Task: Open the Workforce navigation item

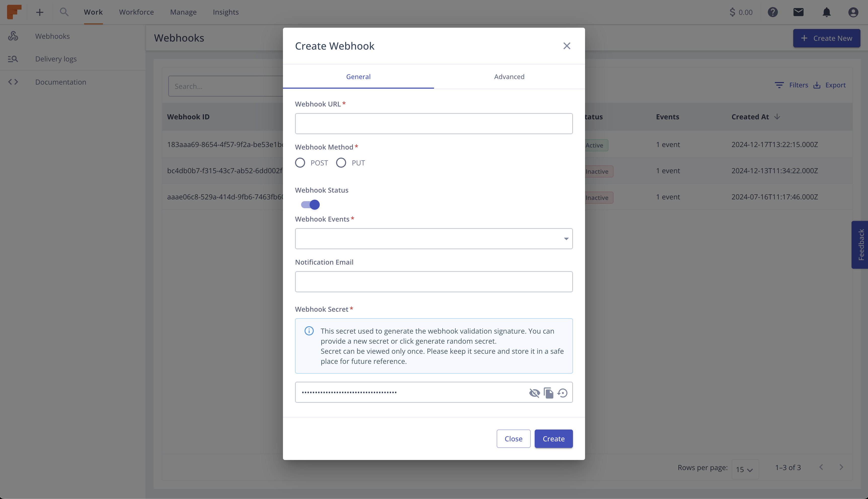Action: (x=136, y=12)
